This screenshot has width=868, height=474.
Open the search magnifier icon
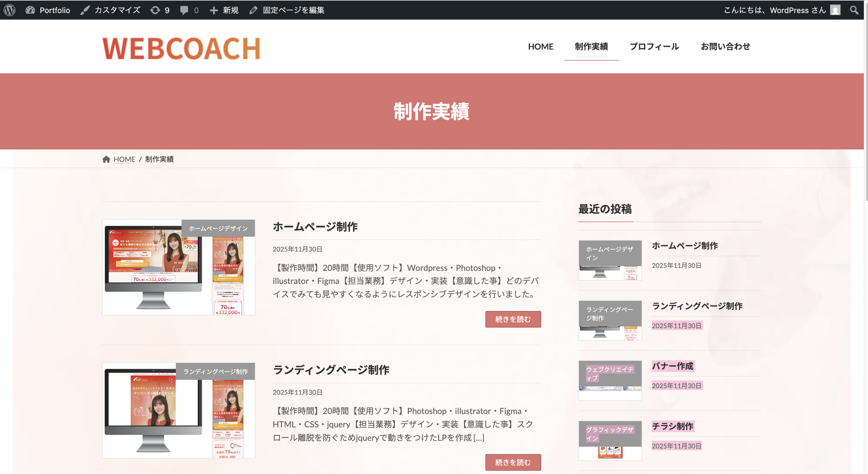(855, 10)
